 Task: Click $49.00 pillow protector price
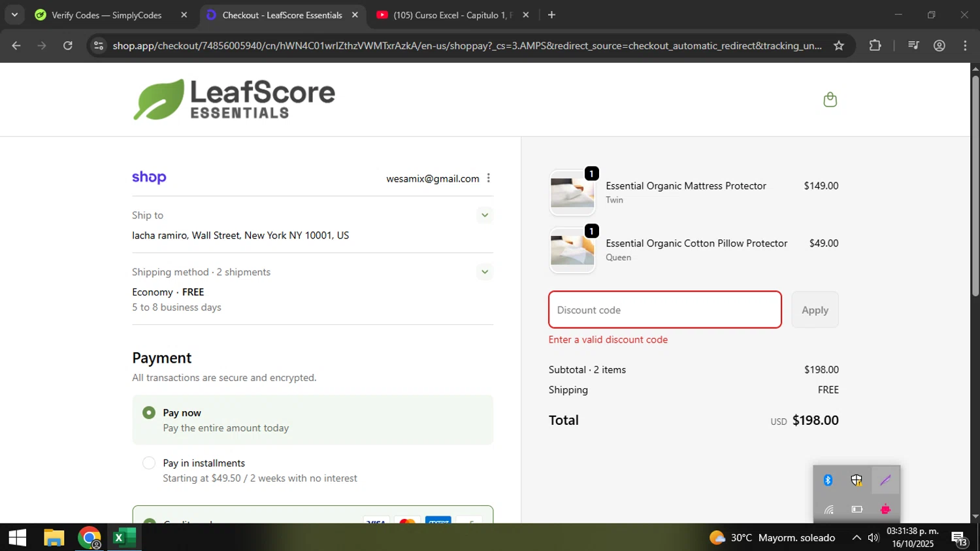[x=824, y=243]
